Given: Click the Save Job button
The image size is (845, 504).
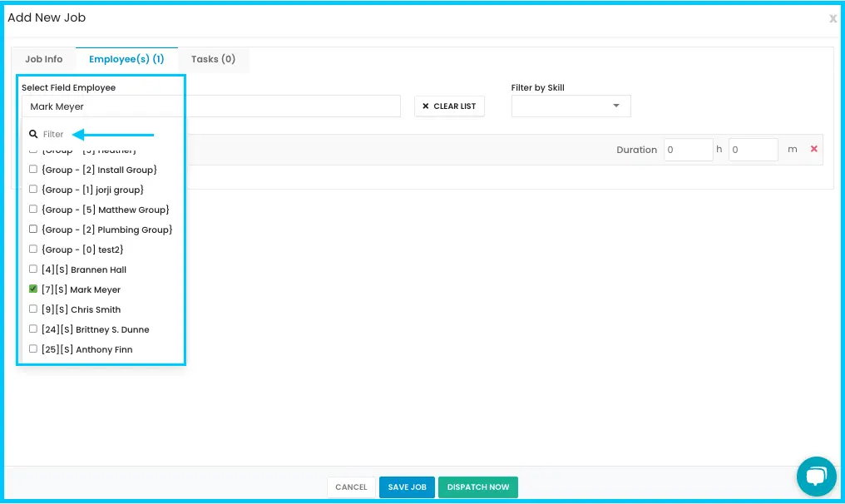Looking at the screenshot, I should point(407,487).
